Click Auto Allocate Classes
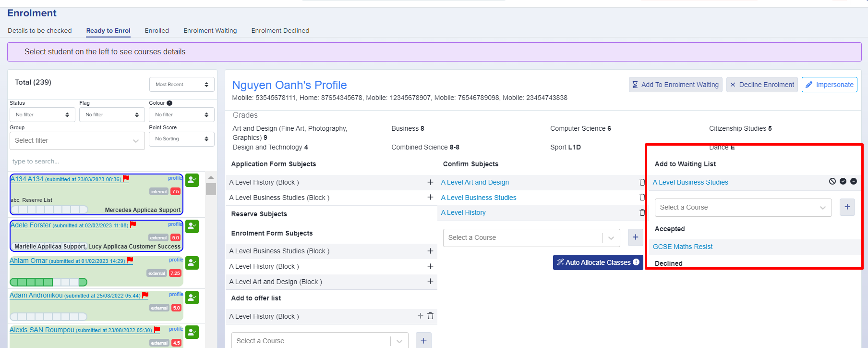The width and height of the screenshot is (868, 348). pyautogui.click(x=598, y=262)
